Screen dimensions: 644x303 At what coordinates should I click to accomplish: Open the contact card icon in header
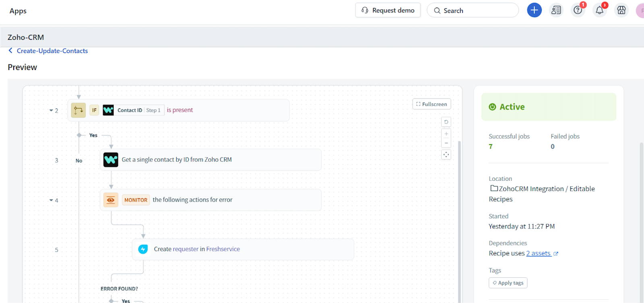pyautogui.click(x=556, y=10)
